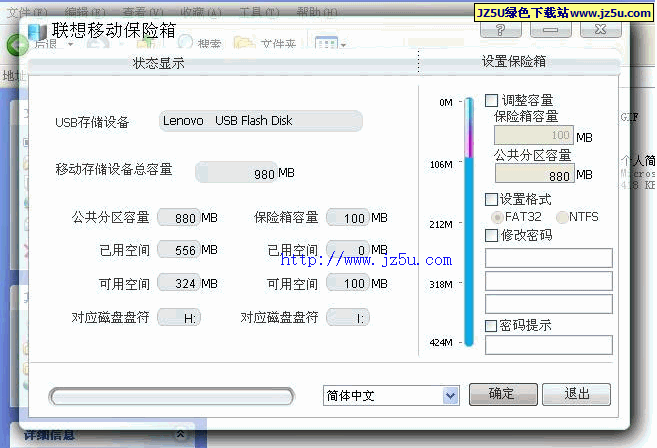Viewport: 657px width, 448px height.
Task: Switch to the 状态显示 tab
Action: [x=158, y=63]
